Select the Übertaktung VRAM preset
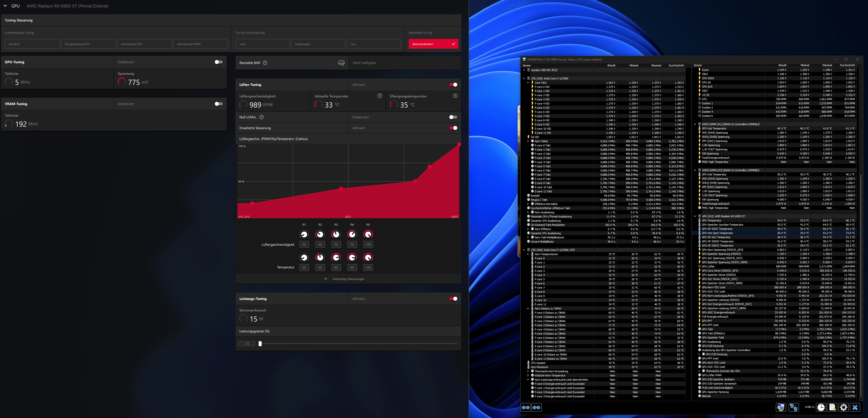This screenshot has width=868, height=418. pyautogui.click(x=201, y=44)
